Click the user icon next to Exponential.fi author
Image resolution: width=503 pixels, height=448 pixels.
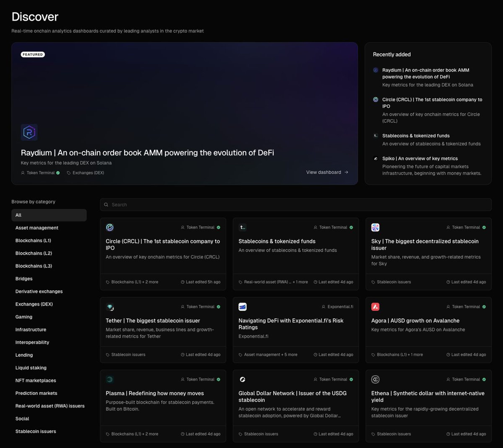[x=324, y=307]
